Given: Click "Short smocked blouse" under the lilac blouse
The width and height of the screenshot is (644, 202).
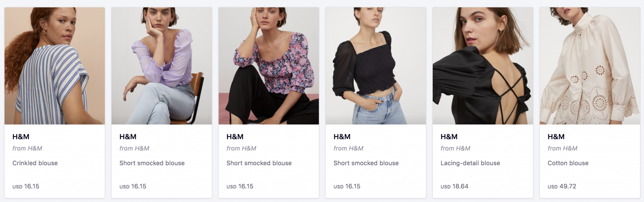Looking at the screenshot, I should 152,163.
